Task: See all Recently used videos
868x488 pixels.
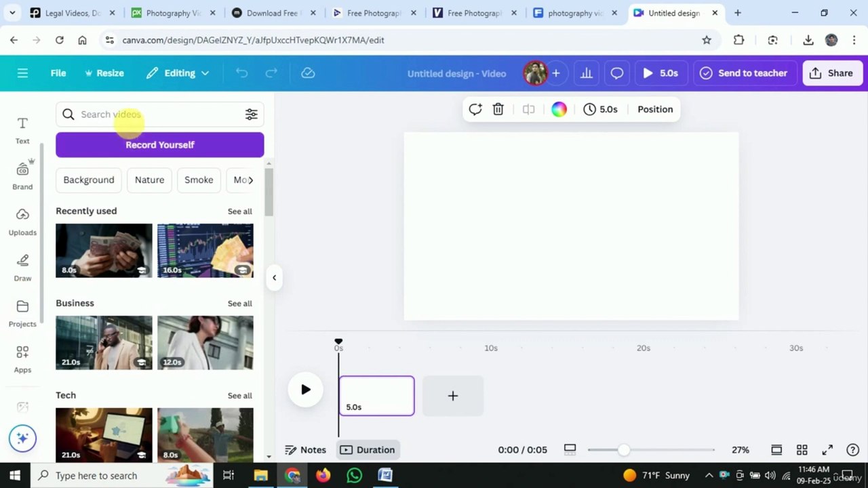Action: [240, 211]
